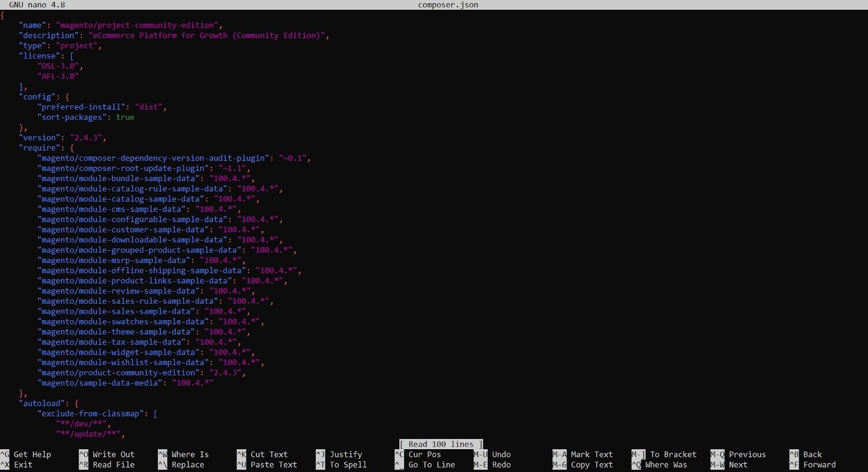This screenshot has height=472, width=868.
Task: Click the module-configurable-sample-data line
Action: tap(160, 220)
